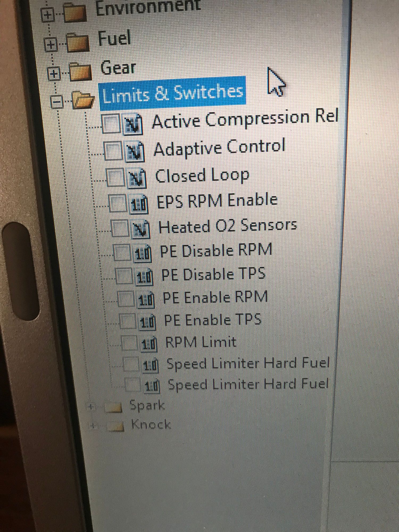Select the Closed Loop label
Screen dimensions: 399x532
click(202, 176)
